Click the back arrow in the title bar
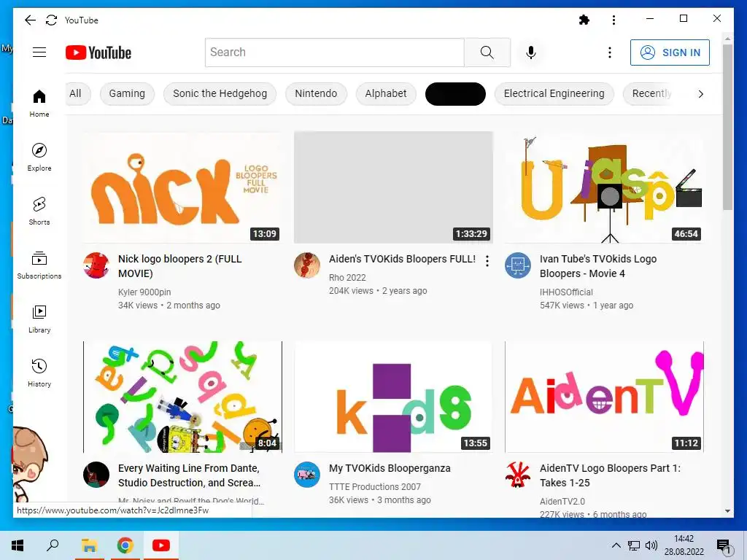The width and height of the screenshot is (747, 560). (x=30, y=20)
